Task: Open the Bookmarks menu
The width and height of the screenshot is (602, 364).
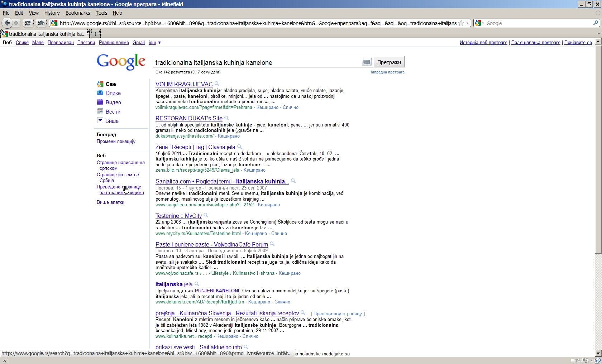Action: (78, 13)
